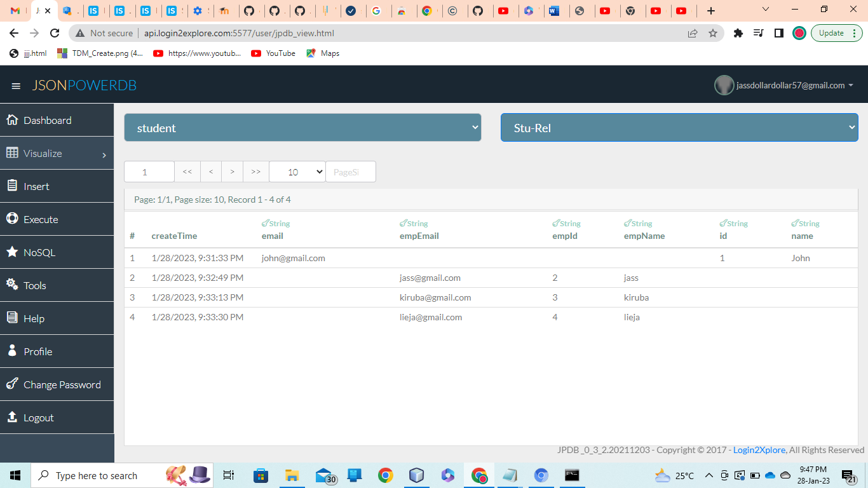868x488 pixels.
Task: Select the Dashboard home icon
Action: (x=11, y=120)
